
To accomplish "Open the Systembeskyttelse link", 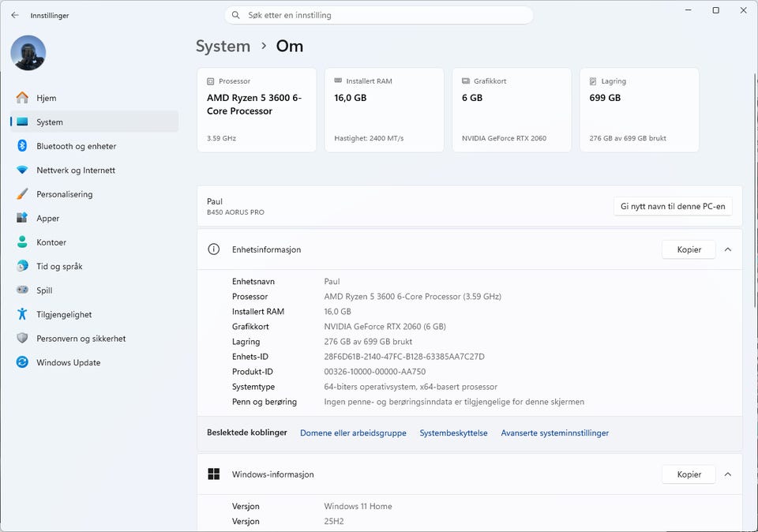I will pyautogui.click(x=453, y=433).
